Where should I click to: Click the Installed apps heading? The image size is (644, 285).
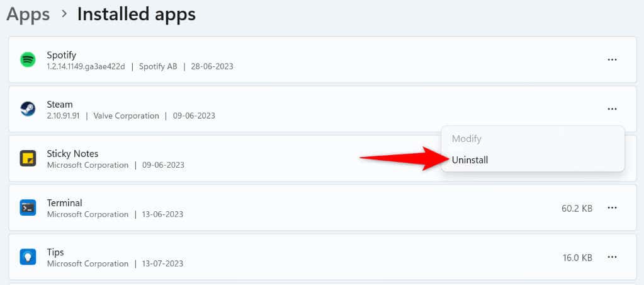click(137, 15)
